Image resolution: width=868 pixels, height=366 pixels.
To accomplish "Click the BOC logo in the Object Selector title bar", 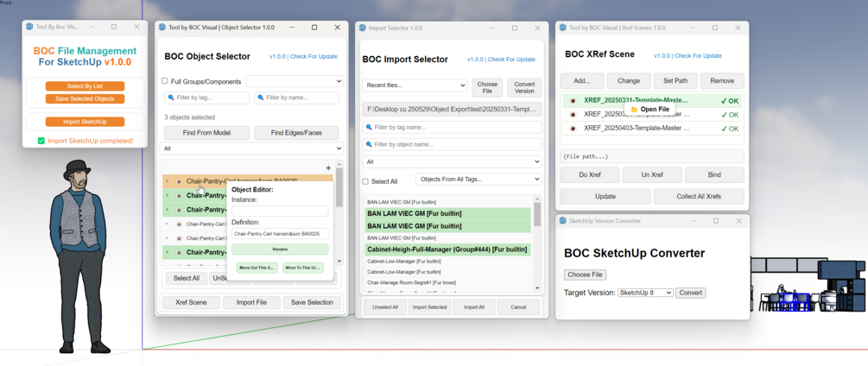I will 162,27.
